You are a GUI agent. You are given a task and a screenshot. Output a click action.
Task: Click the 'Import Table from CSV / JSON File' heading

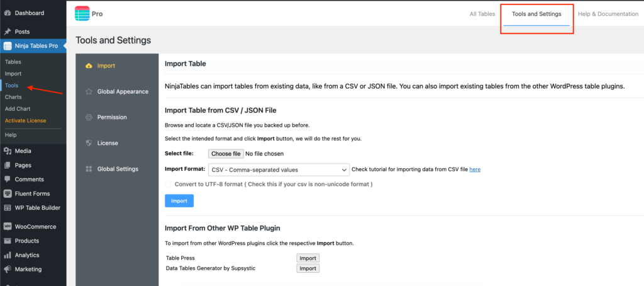coord(221,110)
